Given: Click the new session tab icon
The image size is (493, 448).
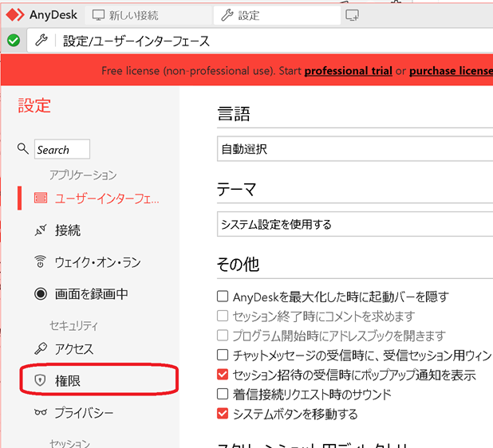Looking at the screenshot, I should click(352, 15).
